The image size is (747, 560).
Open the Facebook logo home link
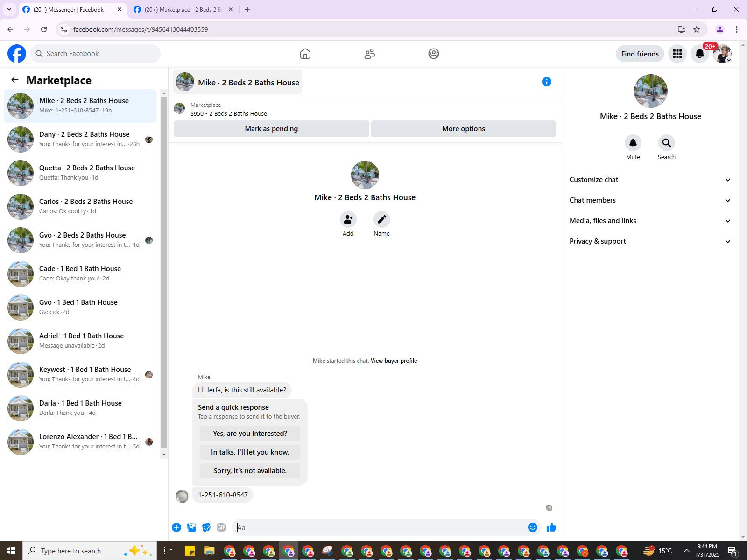point(17,54)
